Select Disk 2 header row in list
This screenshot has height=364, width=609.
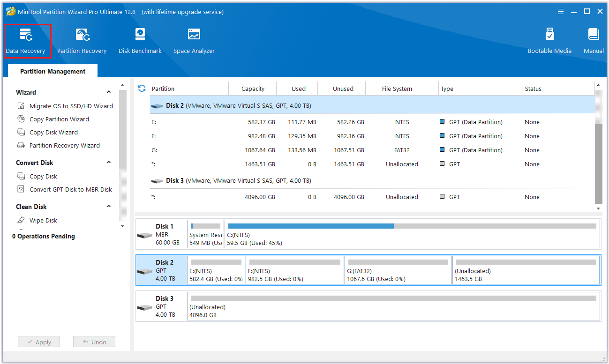click(x=372, y=105)
